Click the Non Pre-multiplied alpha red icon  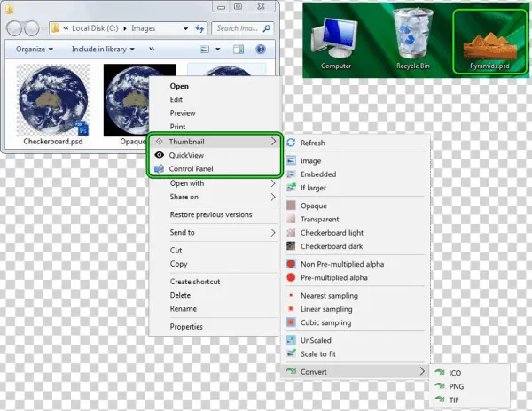tap(291, 264)
